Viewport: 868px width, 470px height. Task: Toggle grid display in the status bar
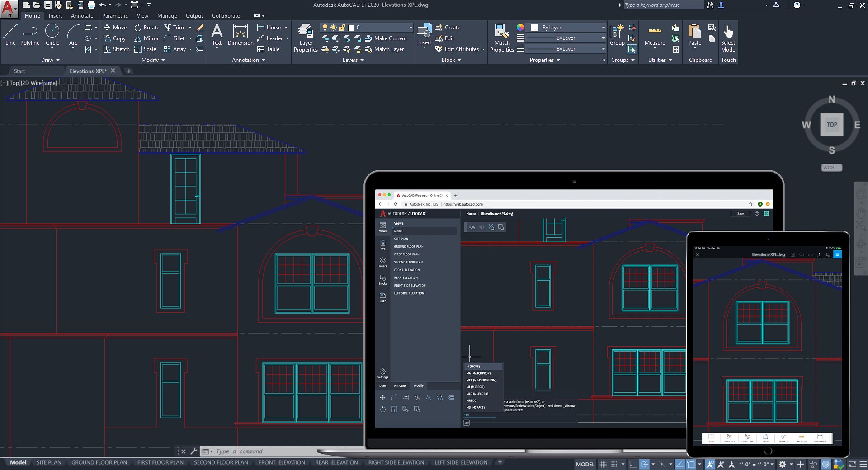tap(603, 464)
